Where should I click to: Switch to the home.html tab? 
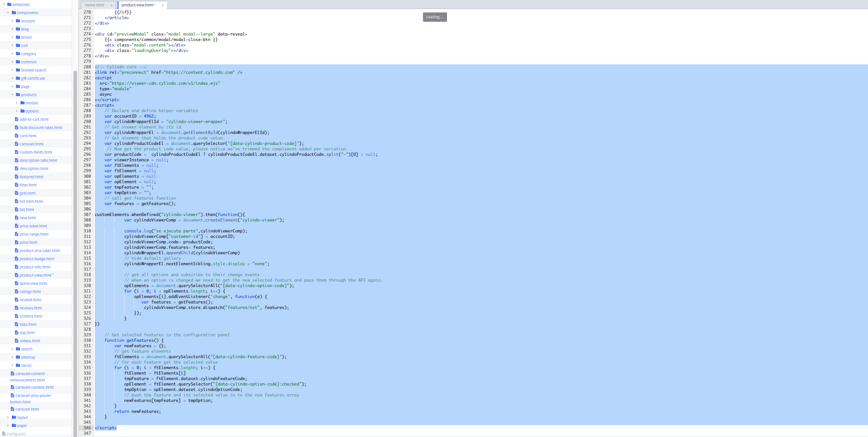click(x=95, y=5)
